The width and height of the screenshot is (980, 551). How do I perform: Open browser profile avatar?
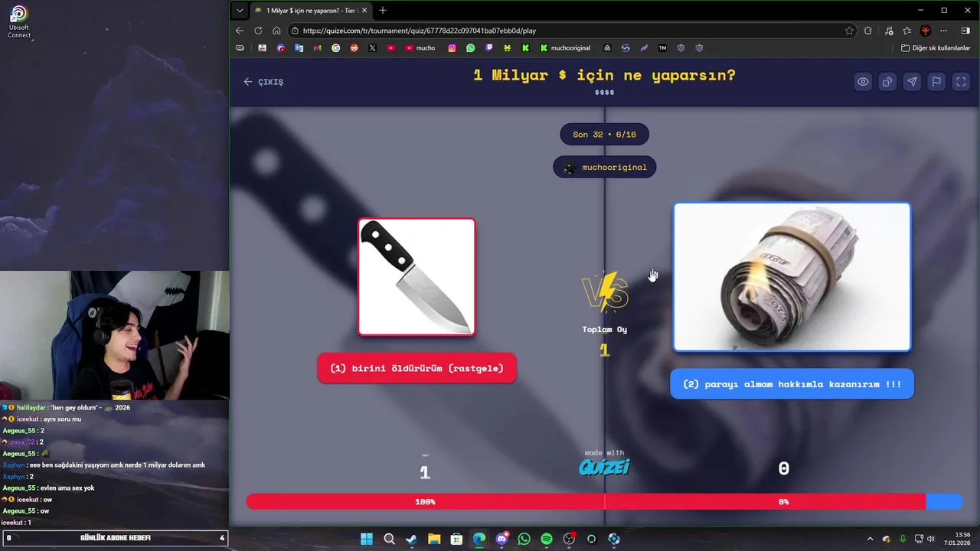[926, 31]
